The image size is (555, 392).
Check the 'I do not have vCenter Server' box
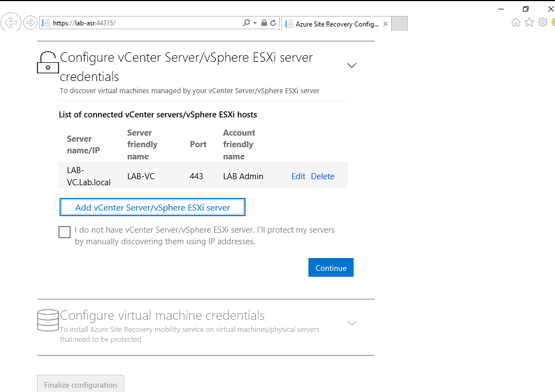point(65,232)
